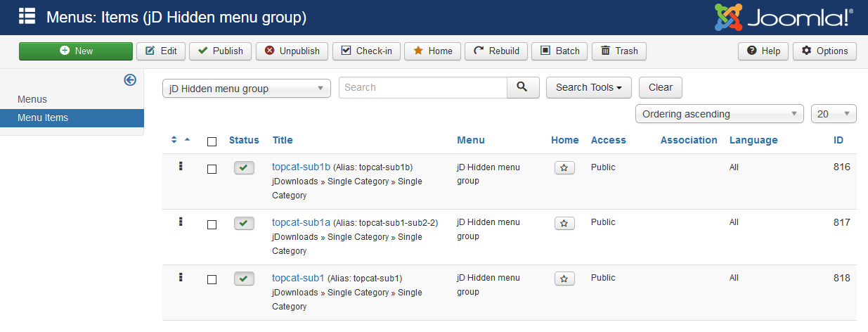
Task: Click the Check-in toolbar button
Action: [x=366, y=51]
